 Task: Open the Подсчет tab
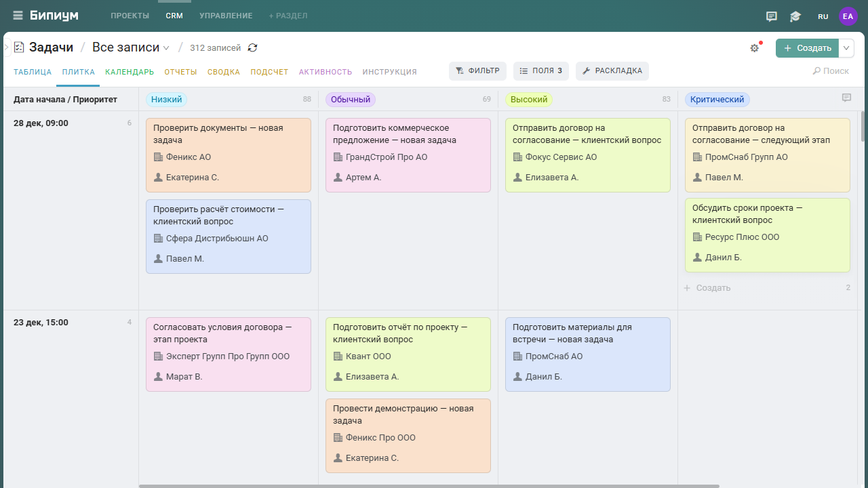click(269, 72)
